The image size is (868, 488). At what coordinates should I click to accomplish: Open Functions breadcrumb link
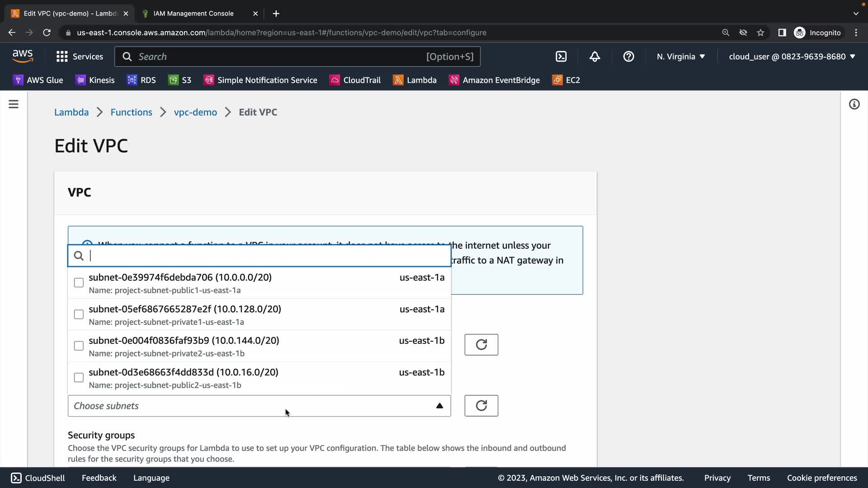(x=131, y=112)
